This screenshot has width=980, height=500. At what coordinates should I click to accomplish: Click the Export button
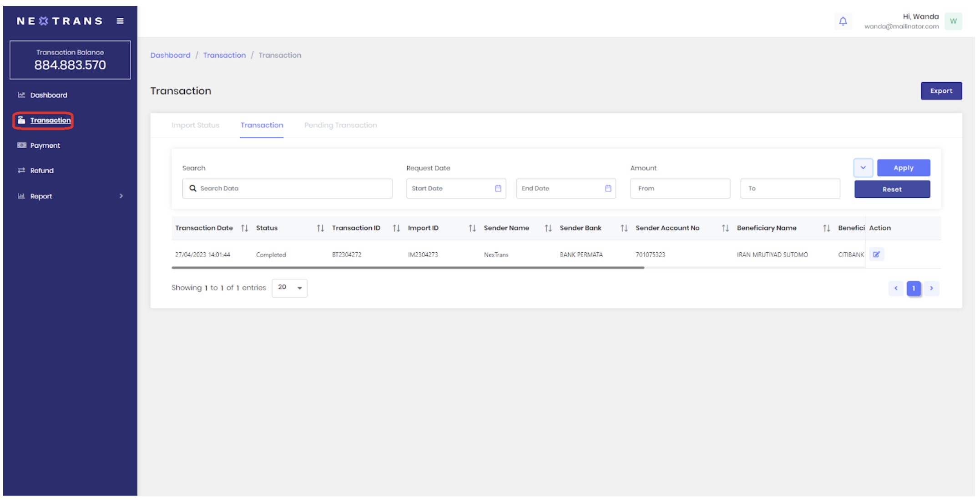(x=941, y=91)
